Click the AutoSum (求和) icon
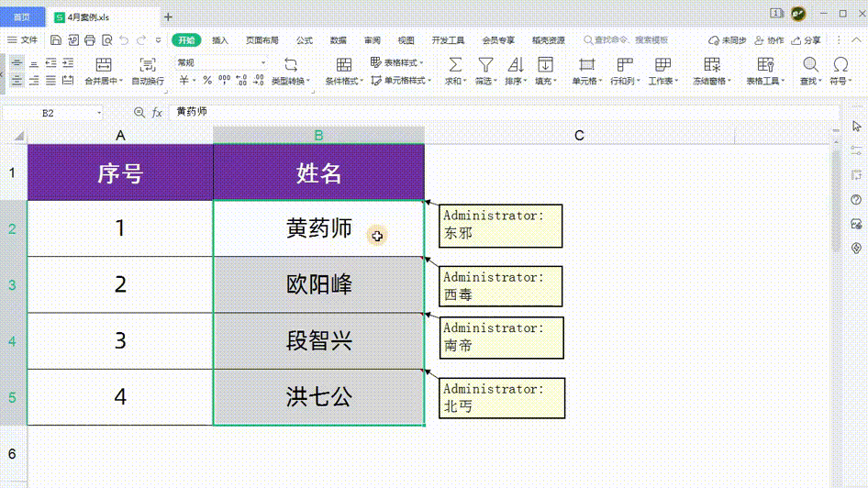 point(454,64)
